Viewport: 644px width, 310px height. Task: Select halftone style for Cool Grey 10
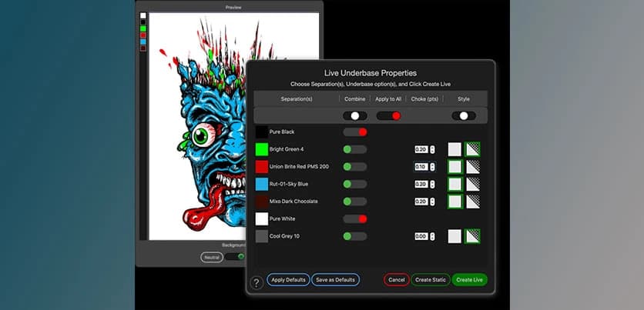(473, 236)
